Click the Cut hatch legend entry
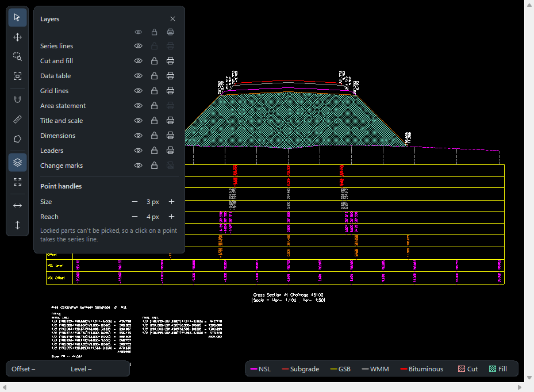 tap(468, 369)
